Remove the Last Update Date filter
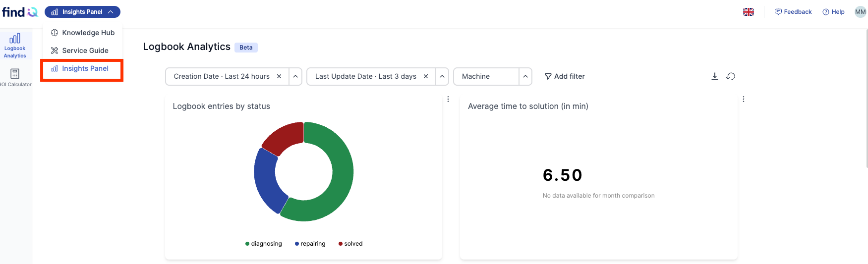 coord(426,76)
